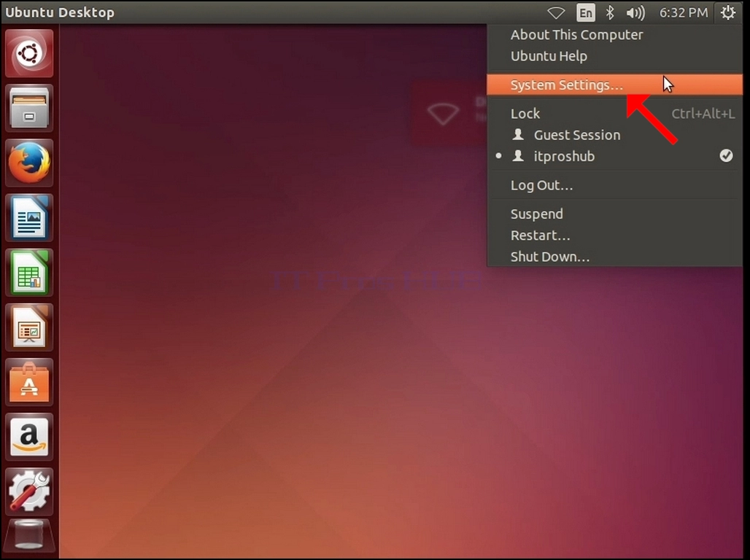Screen dimensions: 750x560
Task: Choose System Settings… menu entry
Action: tap(614, 85)
